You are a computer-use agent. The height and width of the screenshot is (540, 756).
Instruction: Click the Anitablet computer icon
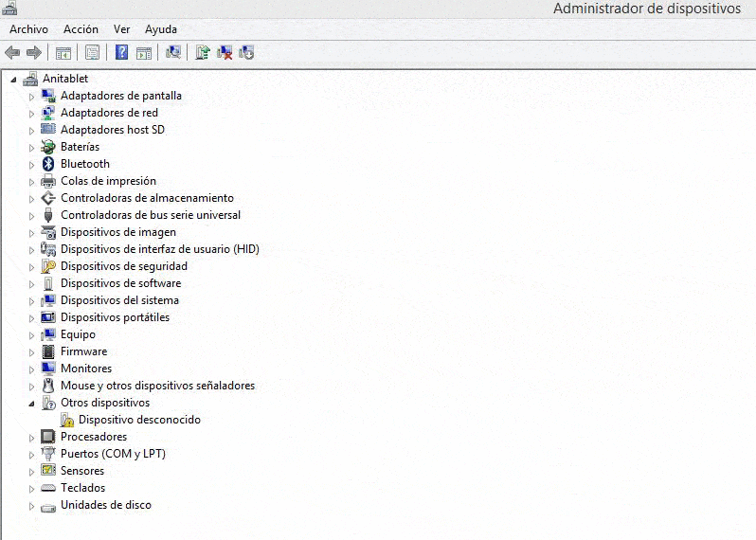[30, 79]
